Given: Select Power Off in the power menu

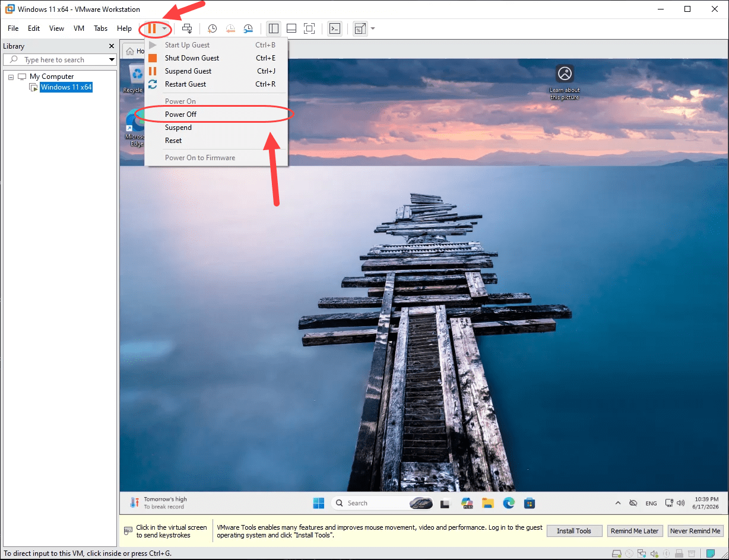Looking at the screenshot, I should pyautogui.click(x=216, y=114).
